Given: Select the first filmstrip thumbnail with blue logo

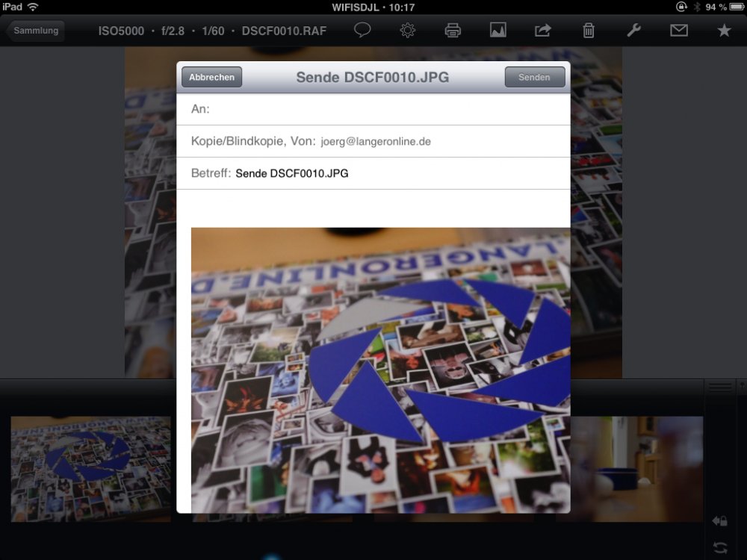Looking at the screenshot, I should [90, 469].
